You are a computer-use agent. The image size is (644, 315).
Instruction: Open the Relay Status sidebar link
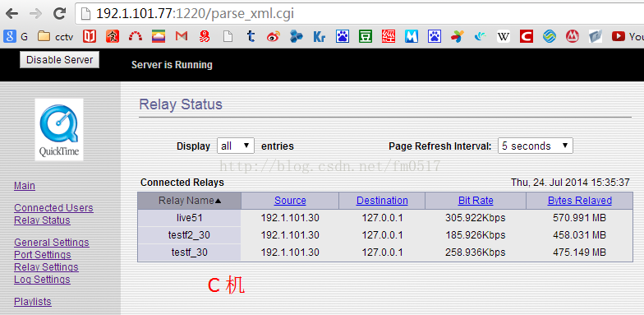pos(43,220)
